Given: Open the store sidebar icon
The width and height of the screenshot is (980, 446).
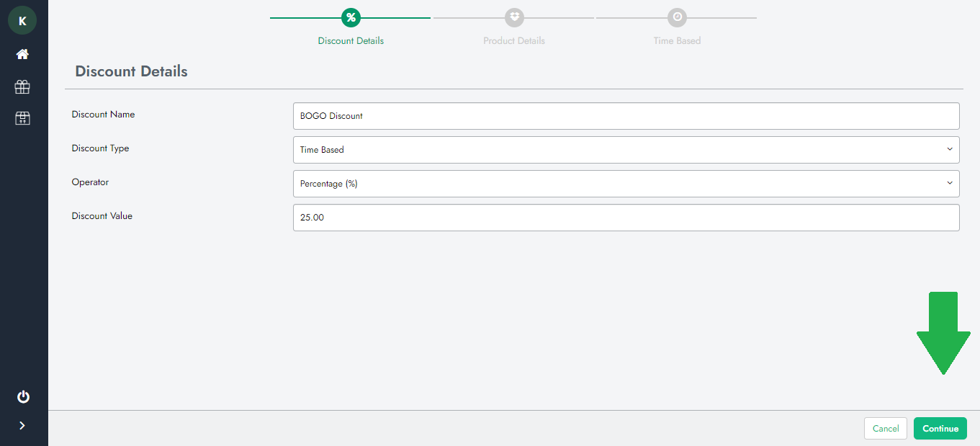Looking at the screenshot, I should pos(22,118).
